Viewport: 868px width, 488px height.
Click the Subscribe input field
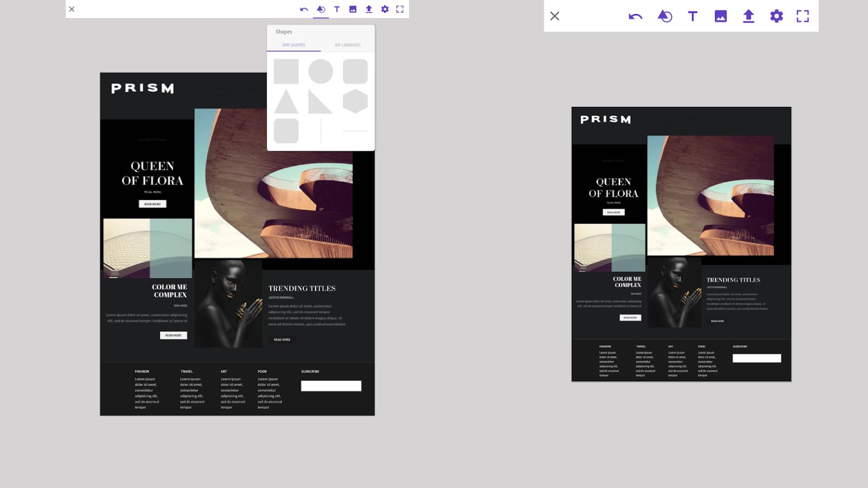click(331, 386)
